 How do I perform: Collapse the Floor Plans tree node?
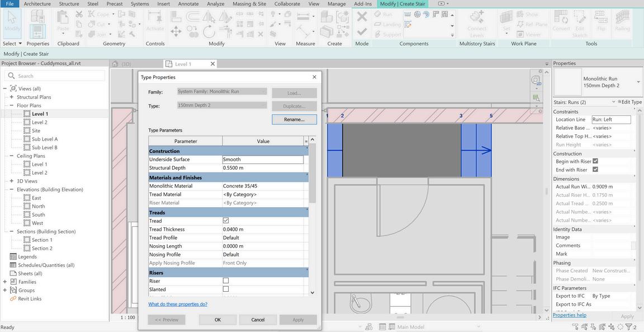11,105
